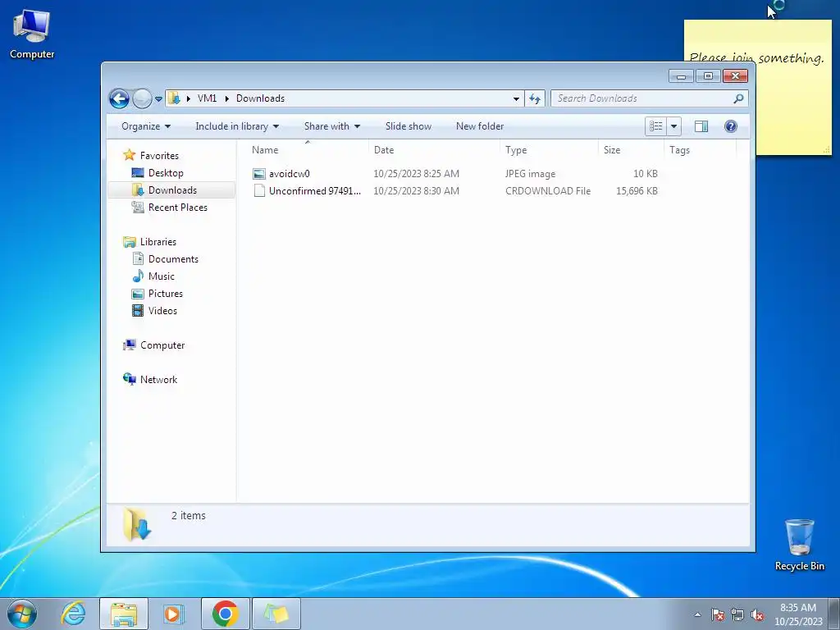840x630 pixels.
Task: Click JPEG image type cell
Action: (531, 174)
